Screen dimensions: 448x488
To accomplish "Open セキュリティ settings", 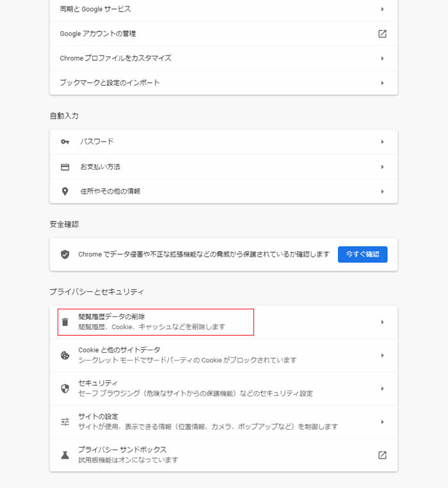I will 224,388.
